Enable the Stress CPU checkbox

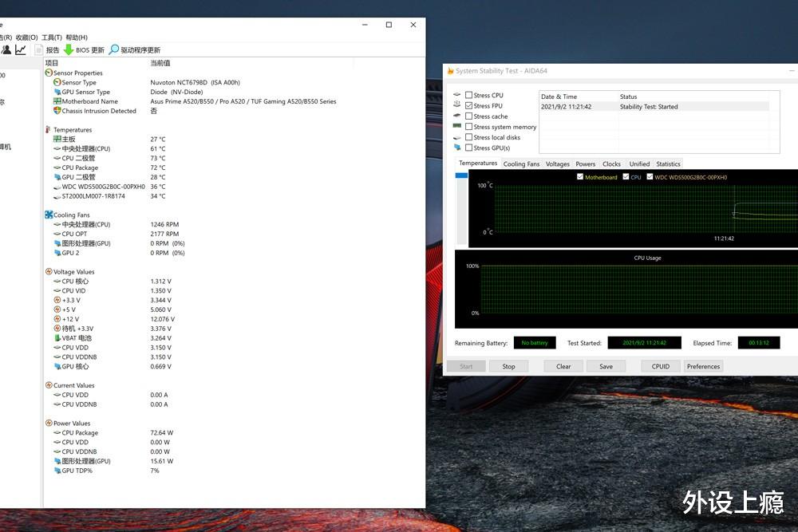pyautogui.click(x=468, y=95)
